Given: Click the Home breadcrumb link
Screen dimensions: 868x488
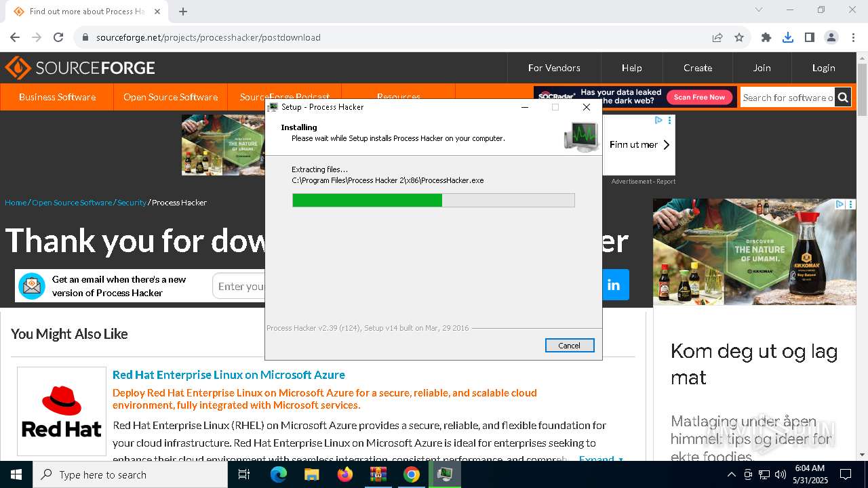Looking at the screenshot, I should 16,203.
